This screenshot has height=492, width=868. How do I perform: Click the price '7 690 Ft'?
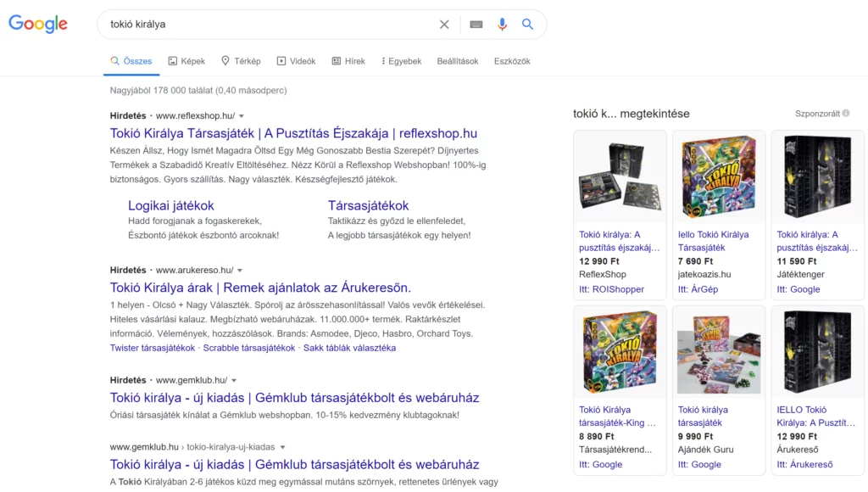(695, 261)
